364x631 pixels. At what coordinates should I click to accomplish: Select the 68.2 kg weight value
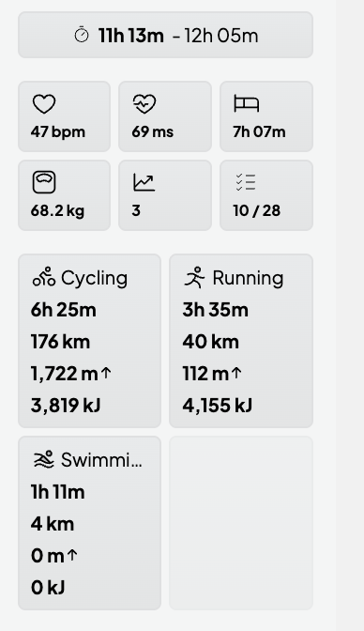(57, 211)
